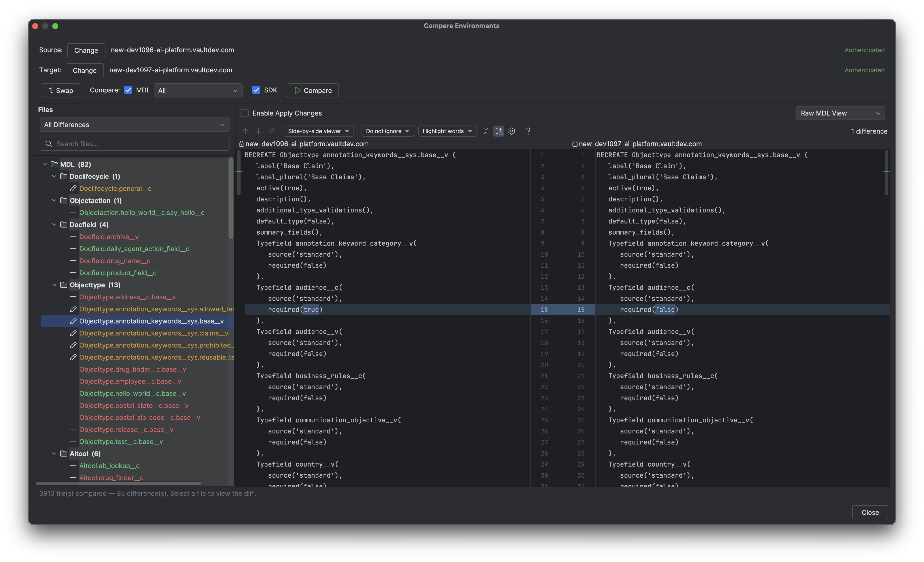Select Objecttype.employee__c.base__v file
This screenshot has height=562, width=924.
[130, 381]
